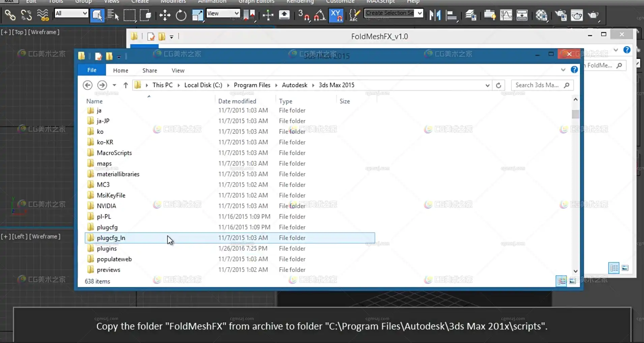Toggle the XY axis constraint snap button
This screenshot has width=644, height=343.
pos(336,15)
